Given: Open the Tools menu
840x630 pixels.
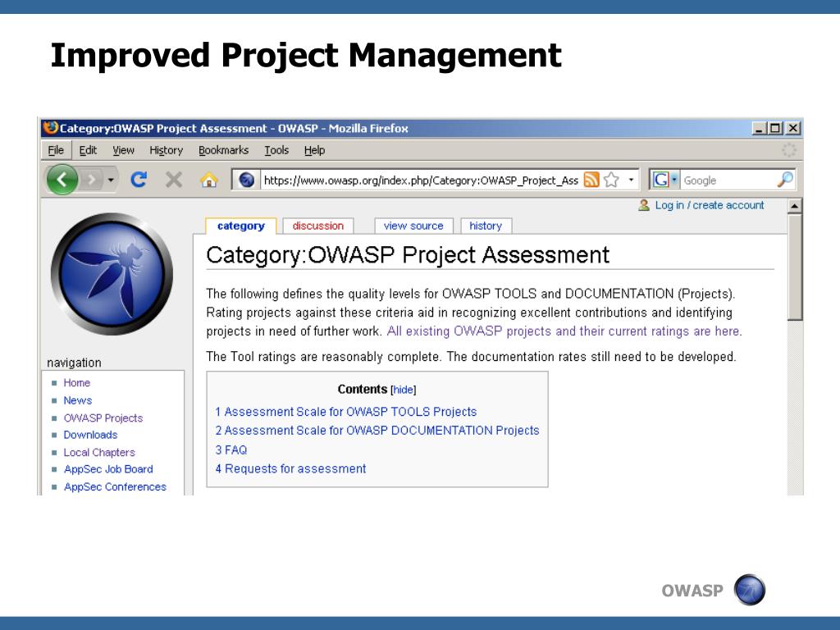Looking at the screenshot, I should coord(276,151).
